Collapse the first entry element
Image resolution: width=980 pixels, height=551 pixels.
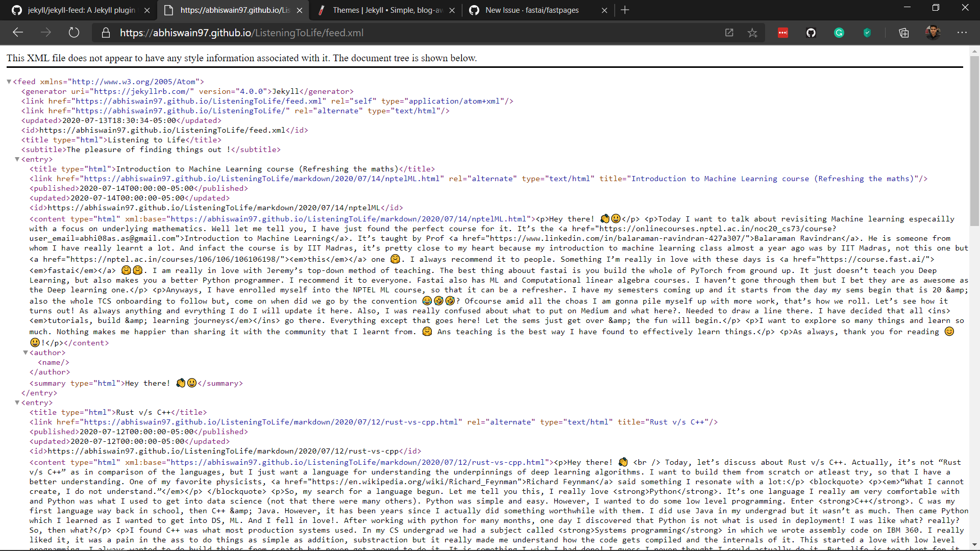(x=17, y=159)
